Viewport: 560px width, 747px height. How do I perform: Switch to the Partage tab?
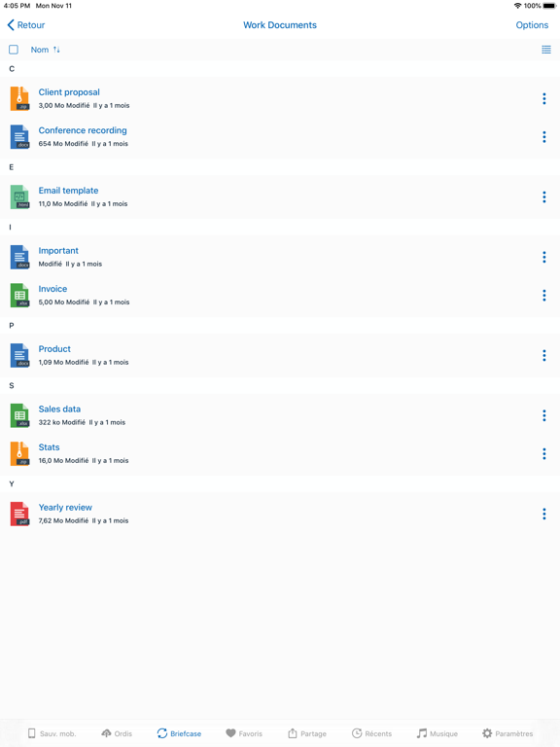pos(307,733)
